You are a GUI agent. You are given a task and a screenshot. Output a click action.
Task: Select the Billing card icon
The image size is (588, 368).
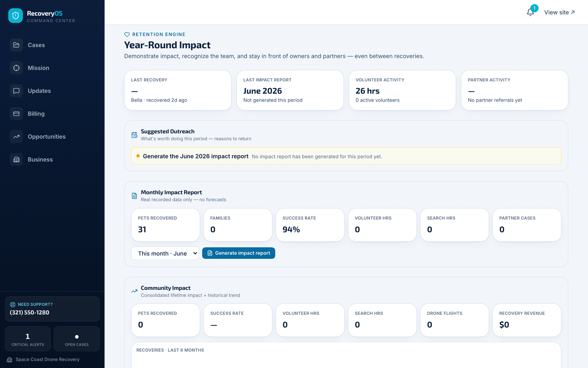[16, 114]
